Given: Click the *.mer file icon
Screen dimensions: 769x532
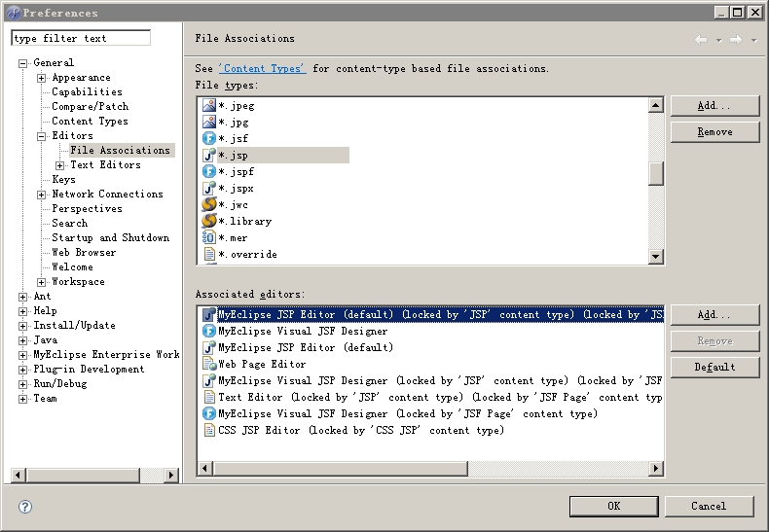Looking at the screenshot, I should pos(209,237).
